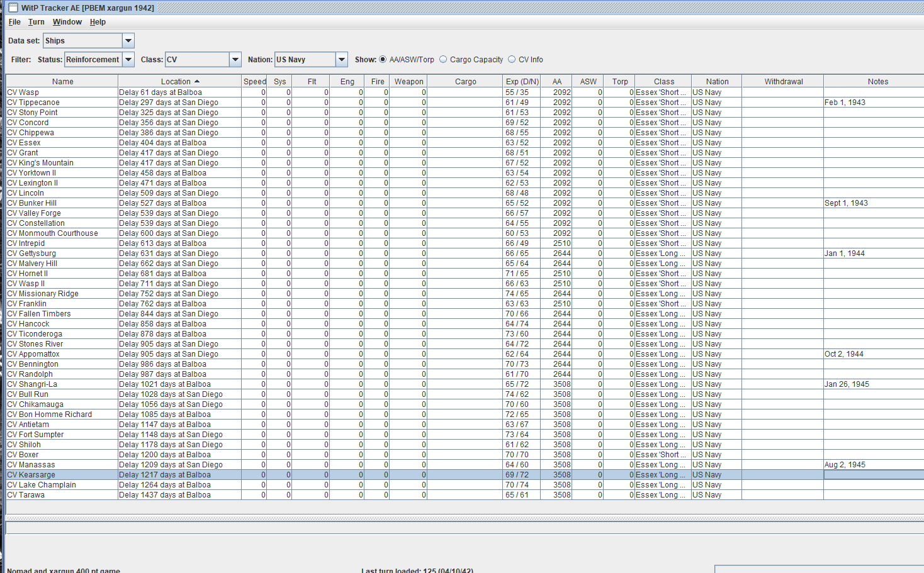Click the 'Oct 2, 1944' note cell
924x573 pixels.
[x=874, y=354]
